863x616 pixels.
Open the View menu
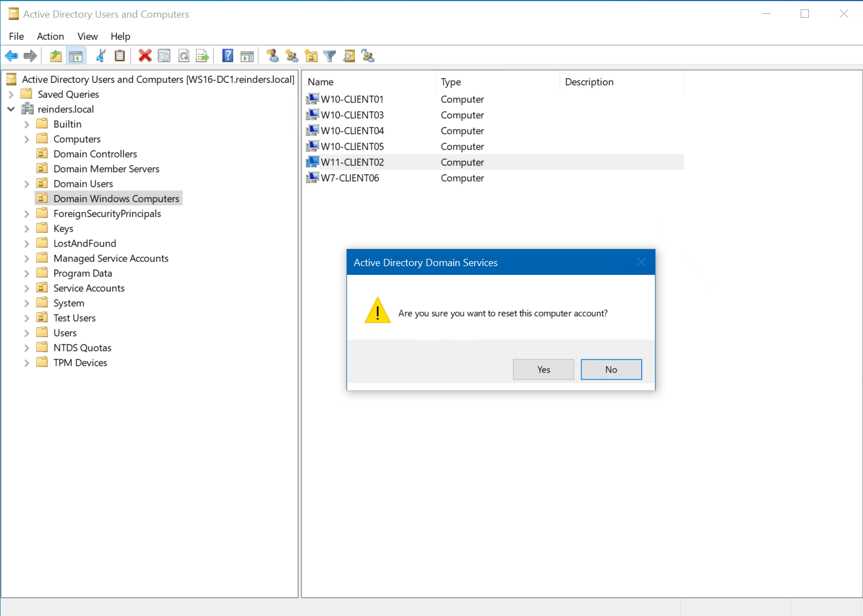tap(87, 36)
